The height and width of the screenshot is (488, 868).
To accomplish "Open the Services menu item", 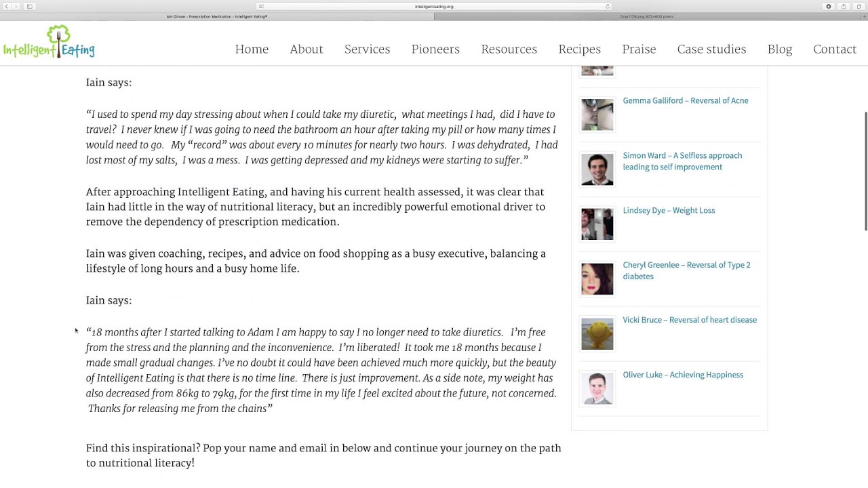I will pos(367,49).
